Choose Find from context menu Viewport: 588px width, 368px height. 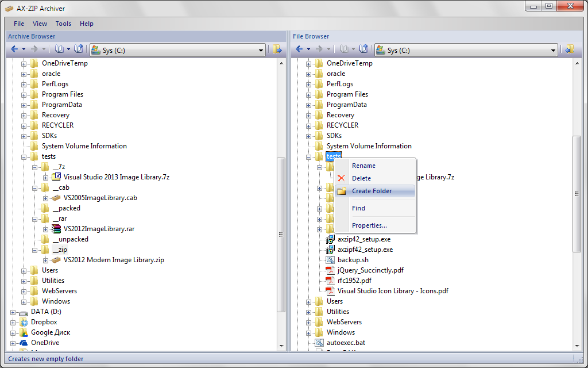click(375, 208)
